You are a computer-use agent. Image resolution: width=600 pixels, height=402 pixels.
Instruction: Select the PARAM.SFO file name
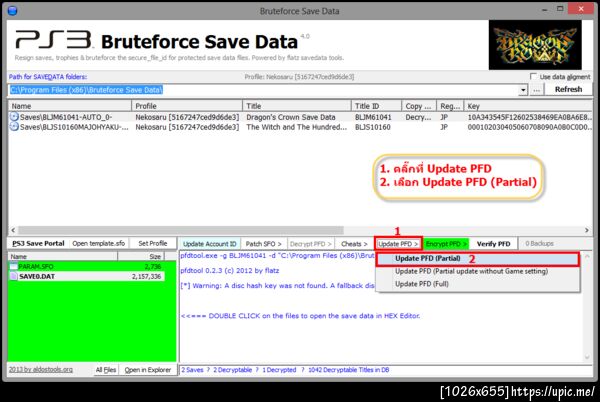pos(36,267)
